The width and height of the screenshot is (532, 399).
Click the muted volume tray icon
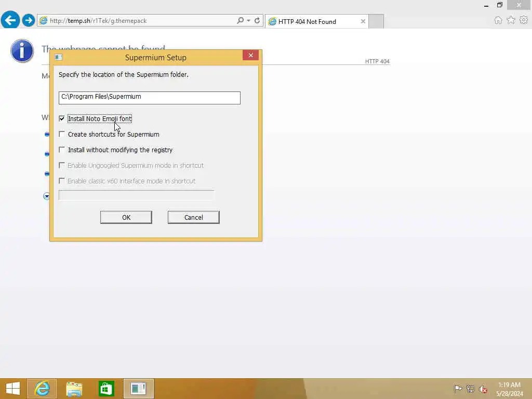tap(483, 389)
